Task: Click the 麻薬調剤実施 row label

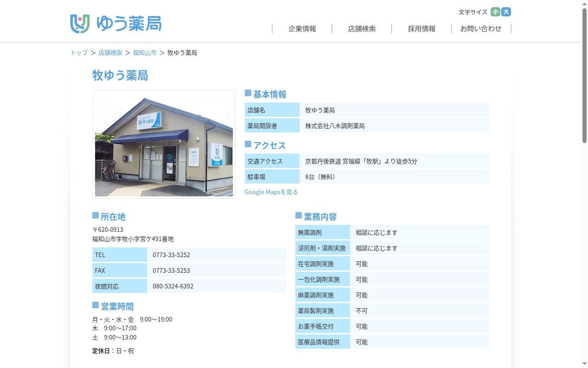Action: coord(322,295)
